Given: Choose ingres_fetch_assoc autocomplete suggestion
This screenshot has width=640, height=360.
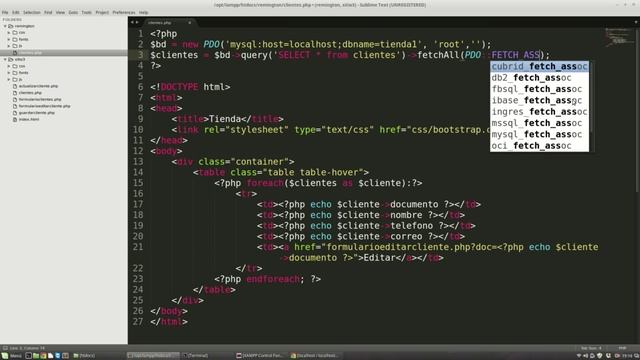Looking at the screenshot, I should pos(539,111).
